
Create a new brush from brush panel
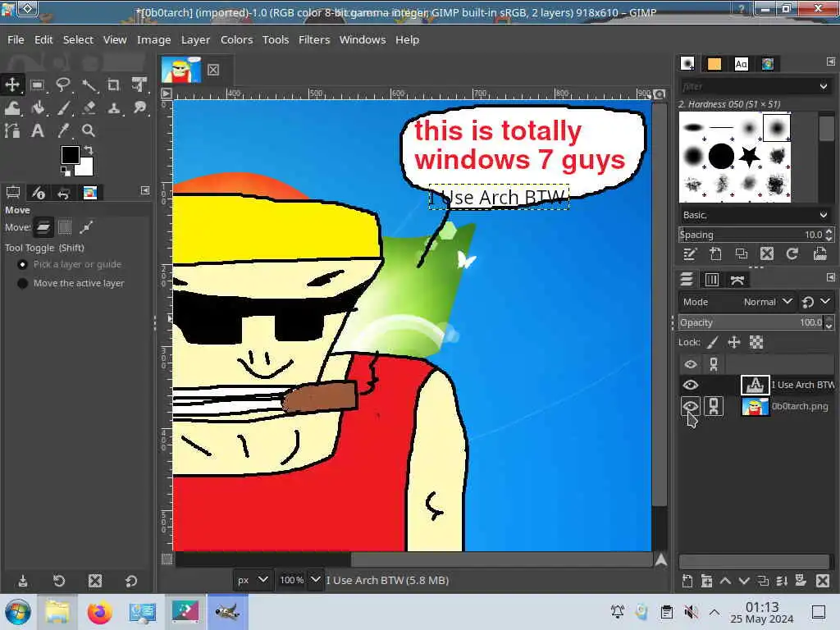pos(715,254)
